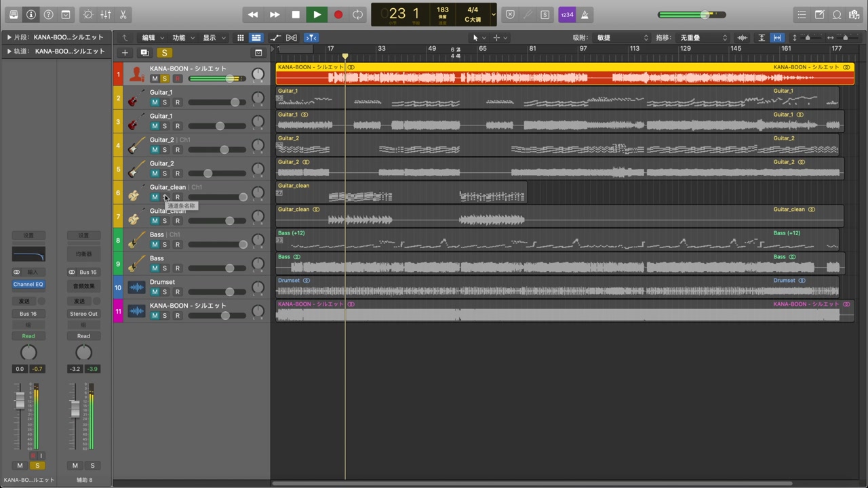Open the track header options dropdown button
868x488 pixels.
tap(258, 53)
